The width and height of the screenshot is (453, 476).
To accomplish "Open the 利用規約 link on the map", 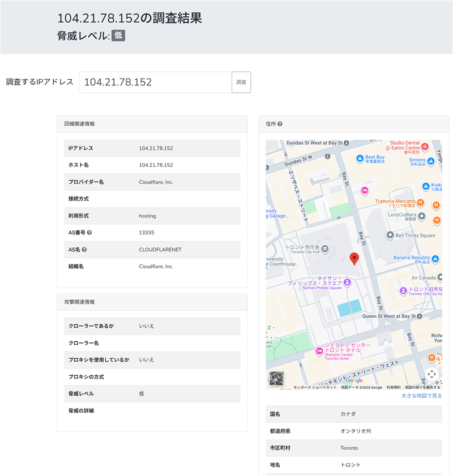I will coord(394,388).
